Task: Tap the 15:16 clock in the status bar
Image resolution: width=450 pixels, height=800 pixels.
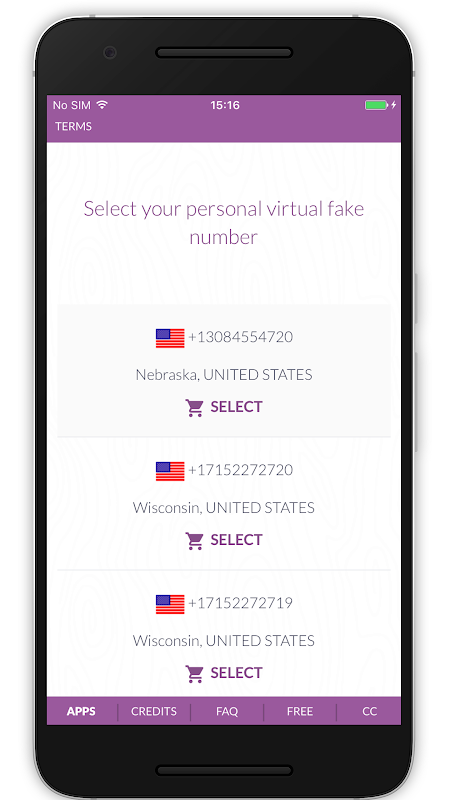Action: pyautogui.click(x=225, y=105)
